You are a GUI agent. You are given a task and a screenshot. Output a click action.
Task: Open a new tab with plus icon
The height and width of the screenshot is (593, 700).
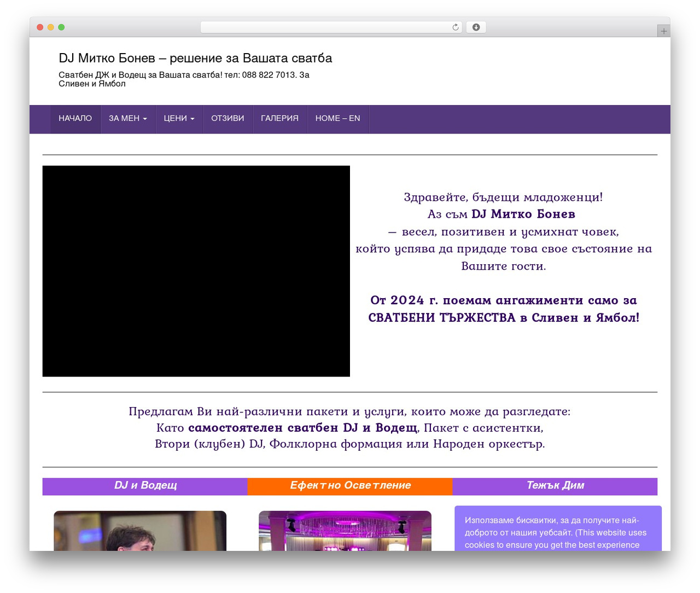coord(664,31)
